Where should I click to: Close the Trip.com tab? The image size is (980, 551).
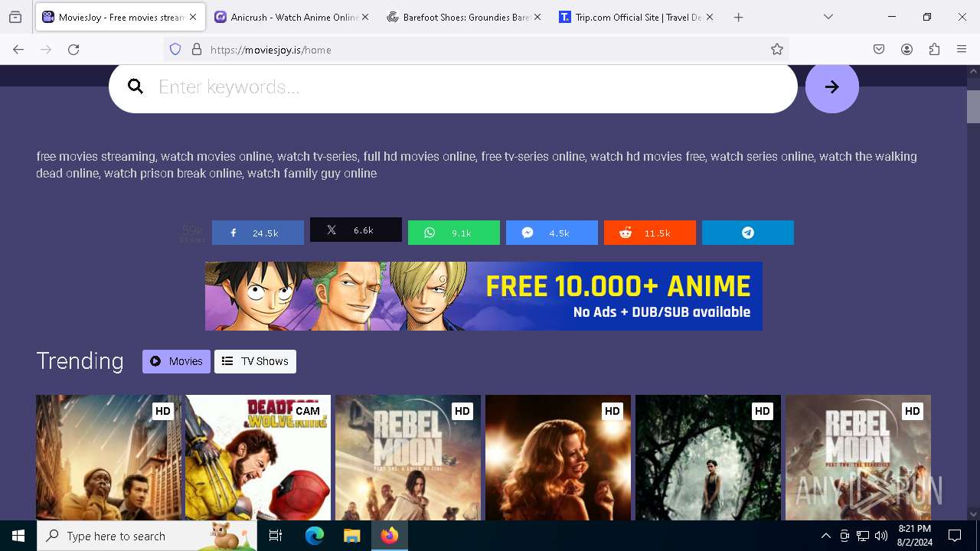click(710, 17)
